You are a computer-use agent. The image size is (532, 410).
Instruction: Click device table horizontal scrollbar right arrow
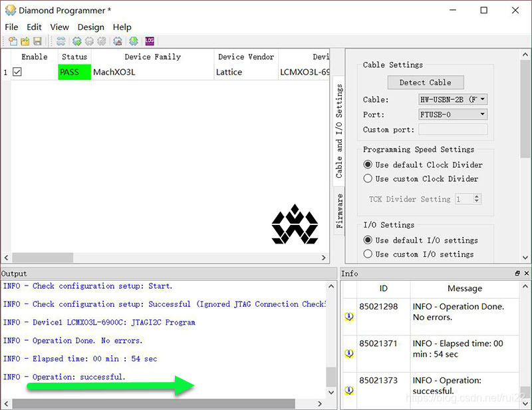tap(324, 258)
